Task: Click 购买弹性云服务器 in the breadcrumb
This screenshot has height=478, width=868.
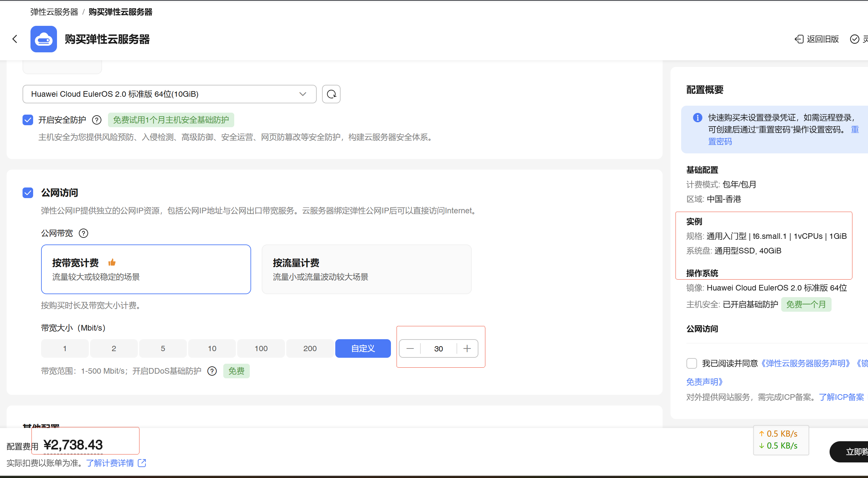Action: point(120,12)
